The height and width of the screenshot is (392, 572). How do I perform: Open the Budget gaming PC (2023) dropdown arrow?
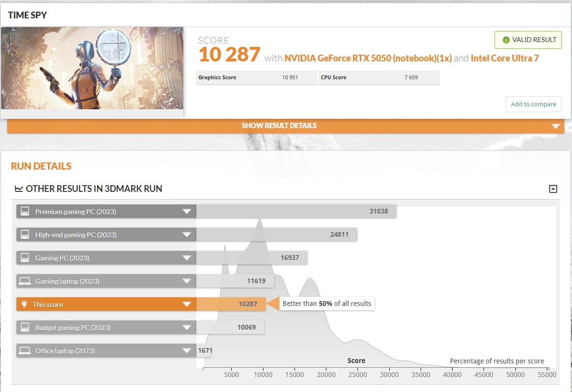(187, 327)
